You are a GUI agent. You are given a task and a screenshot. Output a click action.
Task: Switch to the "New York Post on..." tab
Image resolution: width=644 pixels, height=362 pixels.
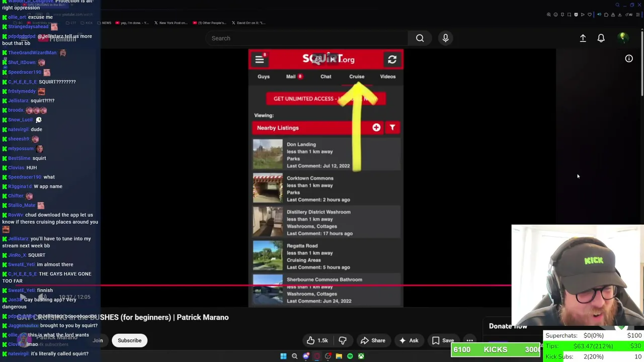click(171, 23)
